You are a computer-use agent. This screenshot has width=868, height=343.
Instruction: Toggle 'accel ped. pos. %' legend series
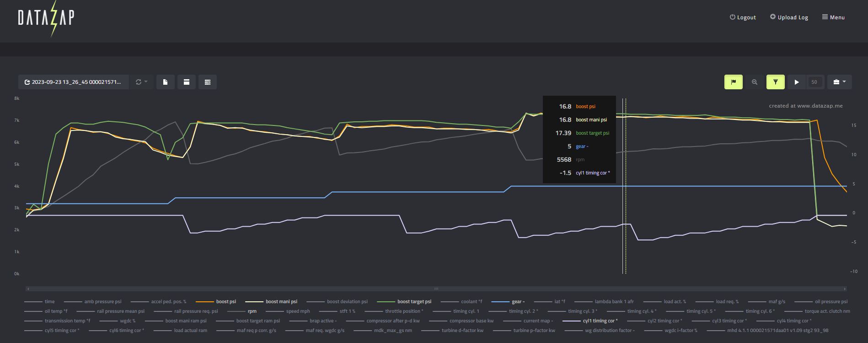pos(158,302)
